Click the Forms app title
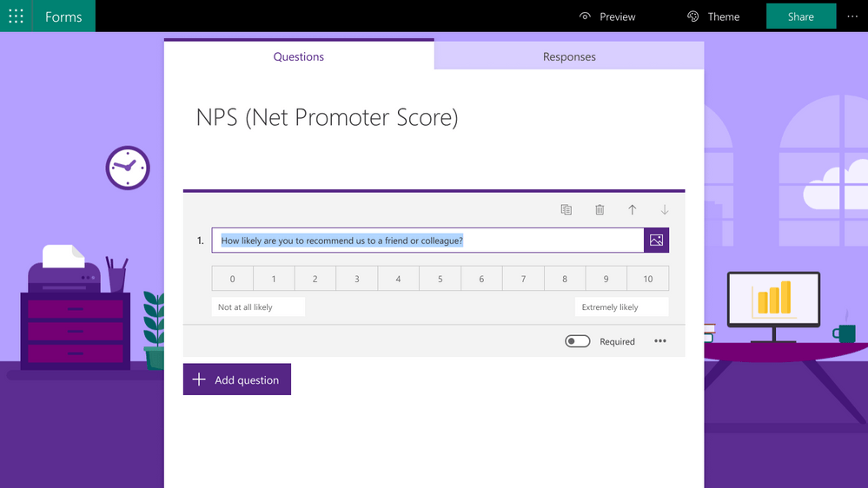The height and width of the screenshot is (488, 868). (63, 16)
